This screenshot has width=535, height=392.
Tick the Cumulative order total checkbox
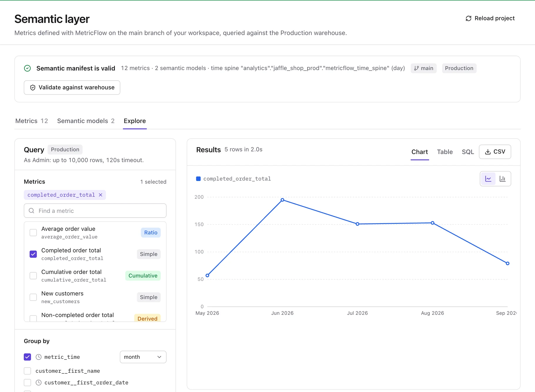point(33,276)
